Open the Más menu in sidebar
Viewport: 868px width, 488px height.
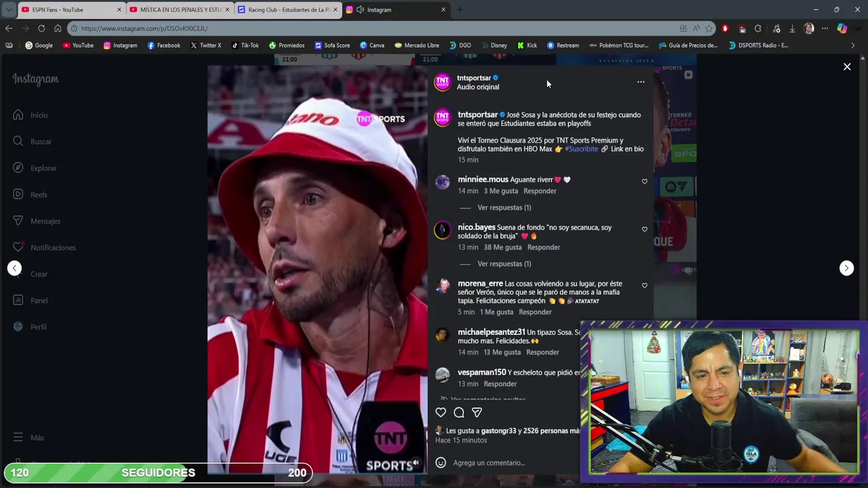click(x=28, y=438)
